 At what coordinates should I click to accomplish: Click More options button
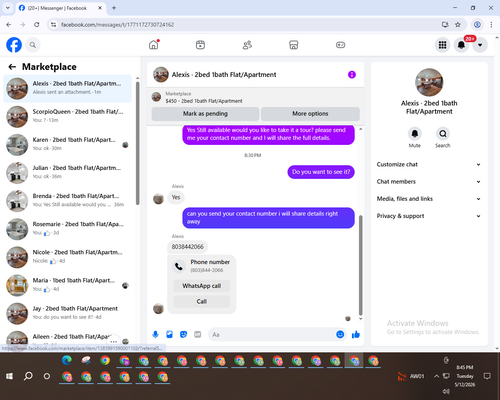coord(310,114)
